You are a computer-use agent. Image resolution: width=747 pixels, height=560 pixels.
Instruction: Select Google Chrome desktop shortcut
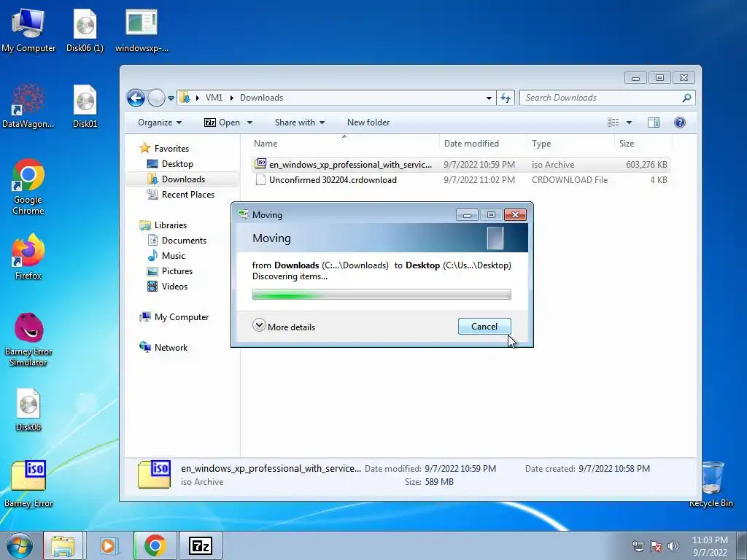point(28,186)
